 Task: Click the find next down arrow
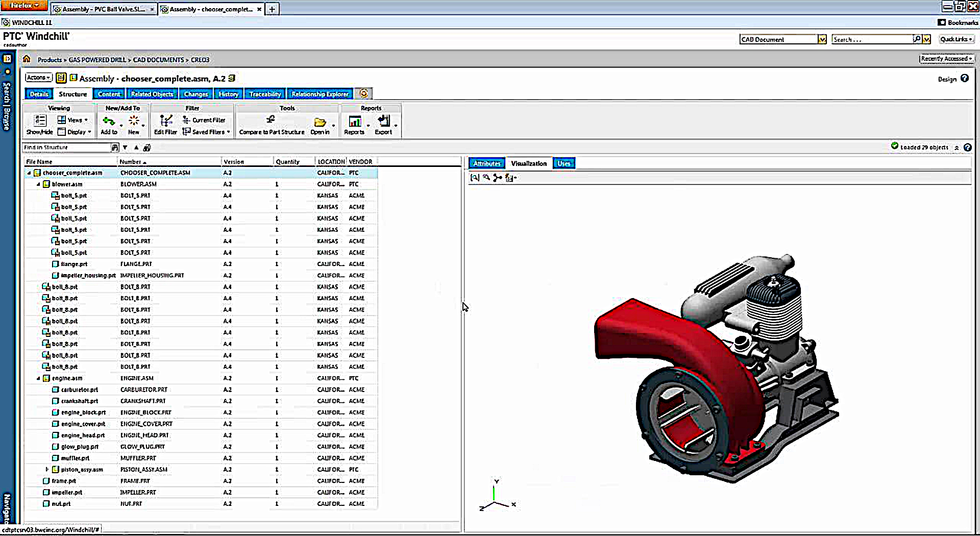125,148
